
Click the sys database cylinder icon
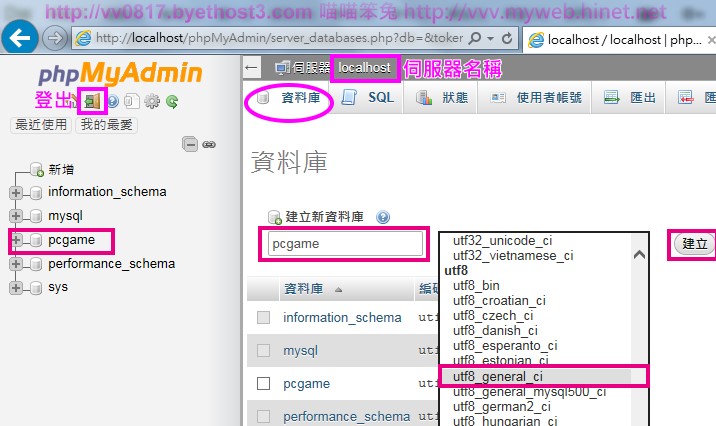[x=36, y=288]
